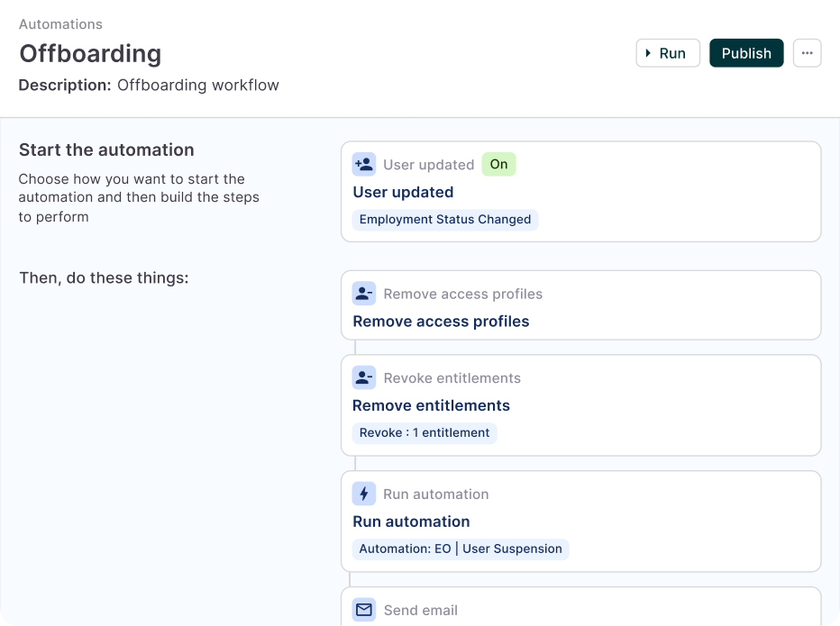
Task: Click the envelope icon on Send email
Action: point(363,609)
